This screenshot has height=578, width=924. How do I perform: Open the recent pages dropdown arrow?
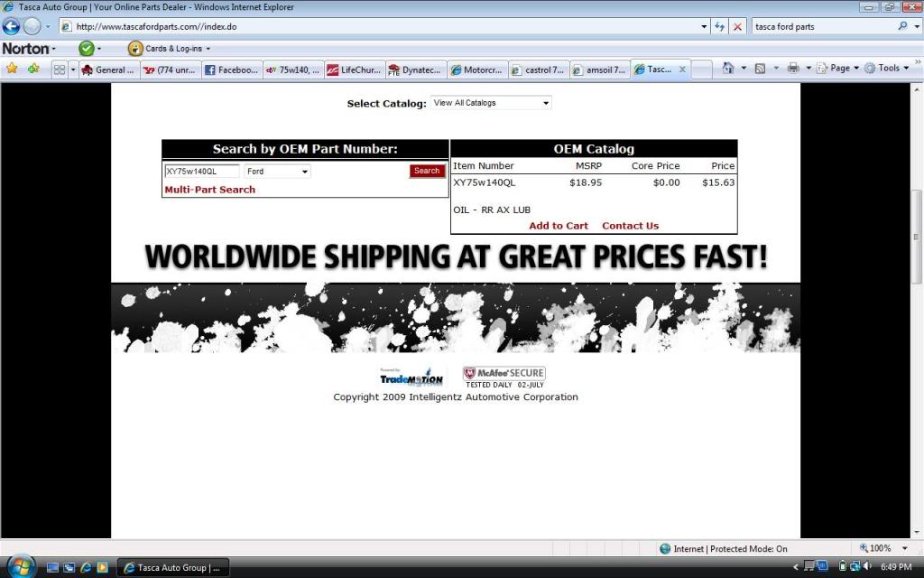48,26
